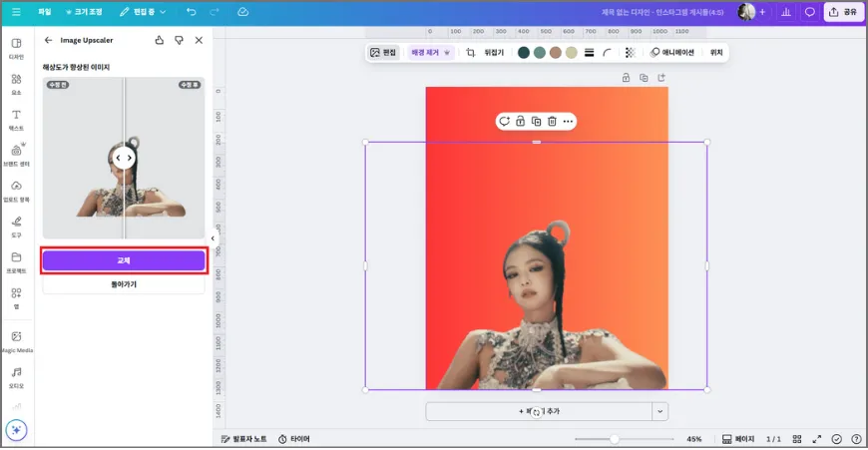Screen dimensions: 868x450
Task: Open the line weight icon in the toolbar
Action: click(x=589, y=53)
